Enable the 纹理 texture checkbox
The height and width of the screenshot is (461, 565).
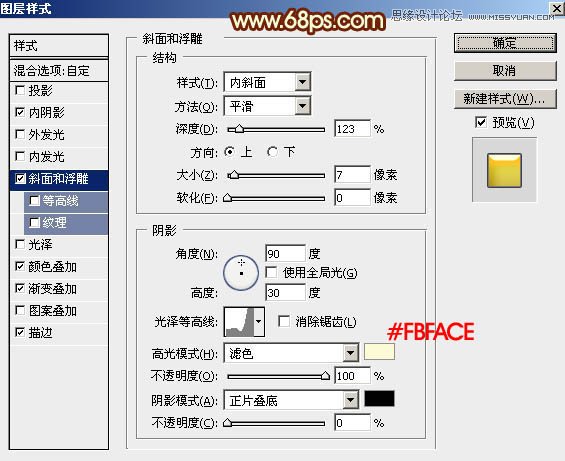pos(34,223)
